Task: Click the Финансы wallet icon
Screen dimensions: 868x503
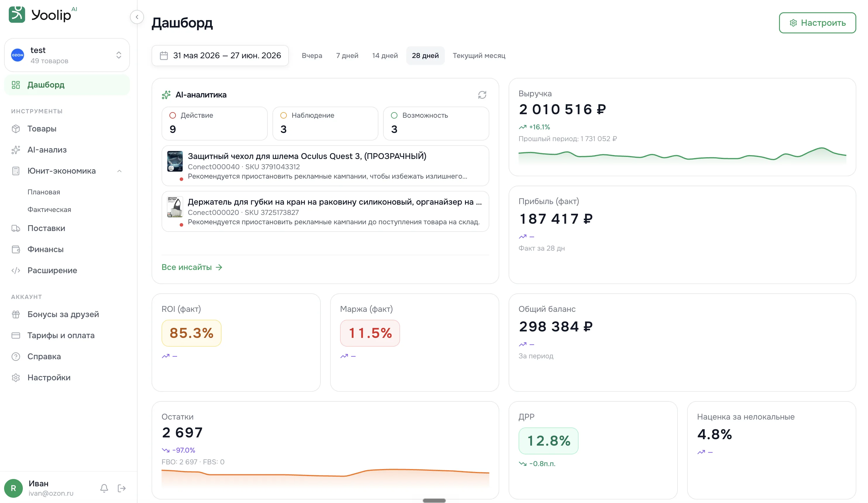Action: (16, 249)
